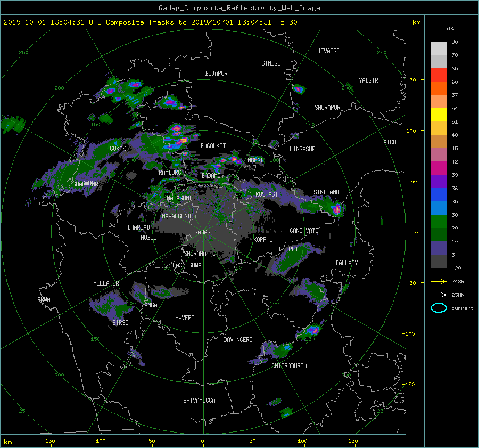This screenshot has width=479, height=448.
Task: Click the JEVARGI city label
Action: 328,51
